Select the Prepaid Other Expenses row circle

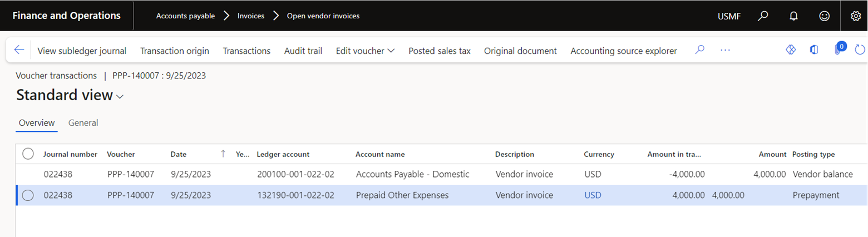point(28,195)
